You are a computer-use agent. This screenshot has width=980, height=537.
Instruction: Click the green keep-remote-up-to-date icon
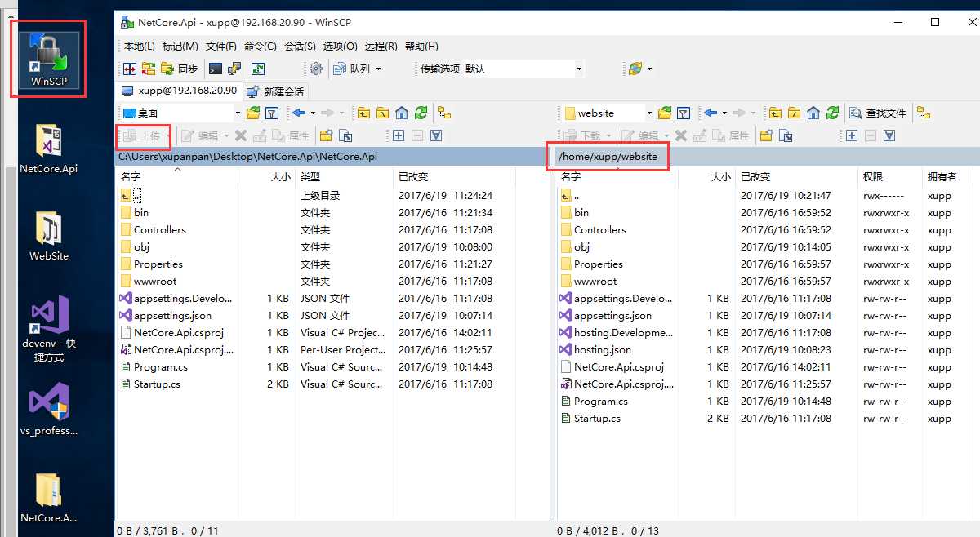point(258,69)
